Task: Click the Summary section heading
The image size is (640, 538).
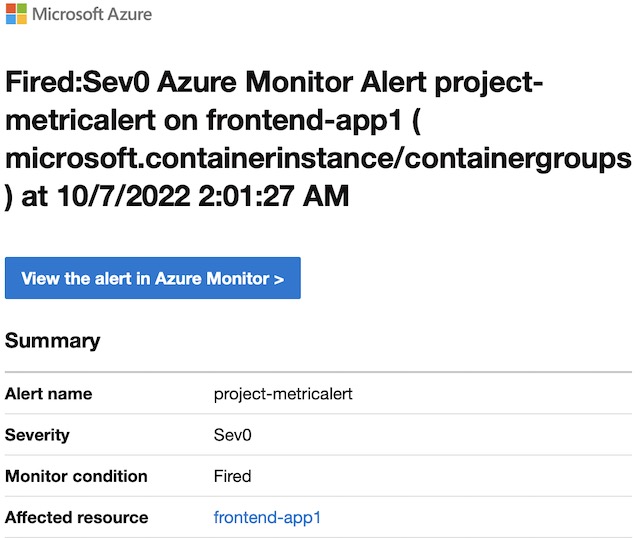Action: 53,340
